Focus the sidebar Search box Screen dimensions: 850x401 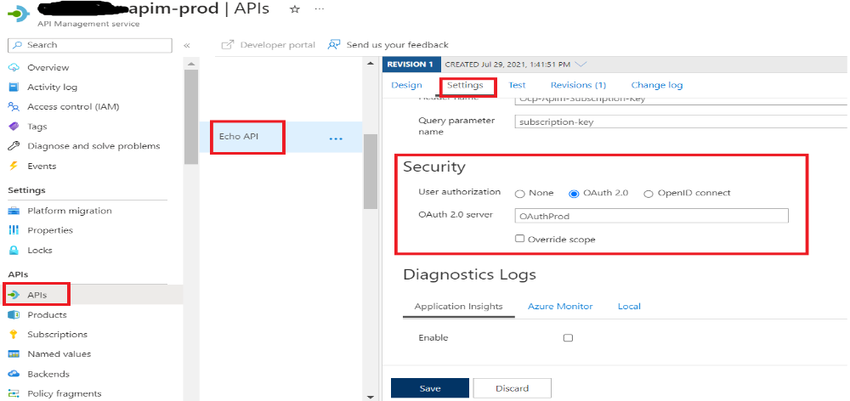91,45
